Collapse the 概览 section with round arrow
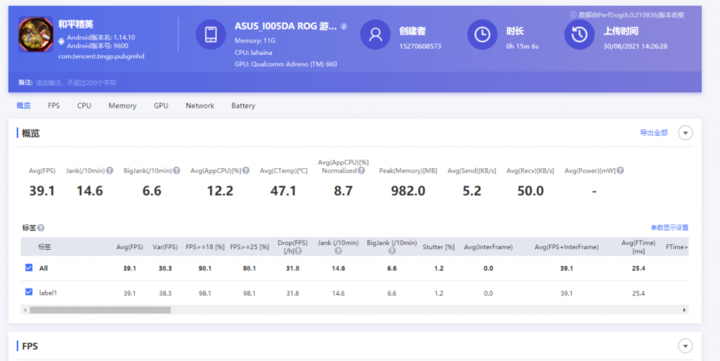This screenshot has height=361, width=720. [x=685, y=133]
